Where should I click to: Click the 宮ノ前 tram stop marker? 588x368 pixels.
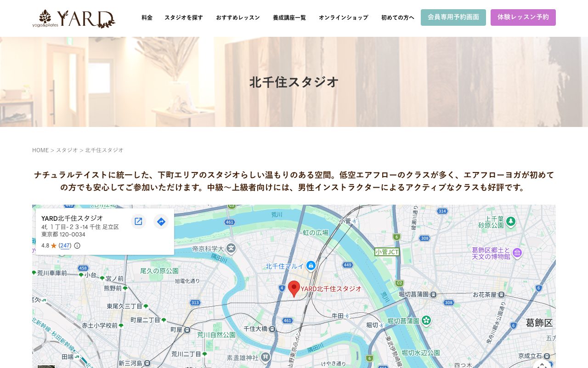click(x=102, y=278)
